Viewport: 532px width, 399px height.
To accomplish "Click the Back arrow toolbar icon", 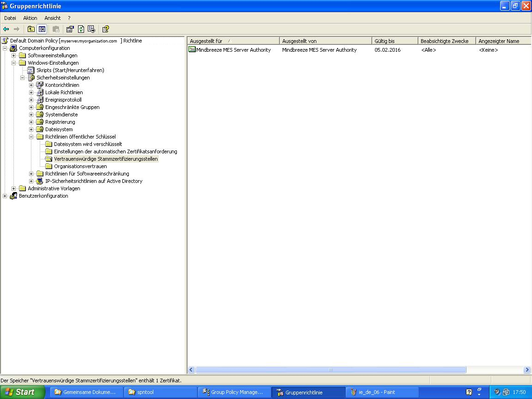I will tap(6, 29).
